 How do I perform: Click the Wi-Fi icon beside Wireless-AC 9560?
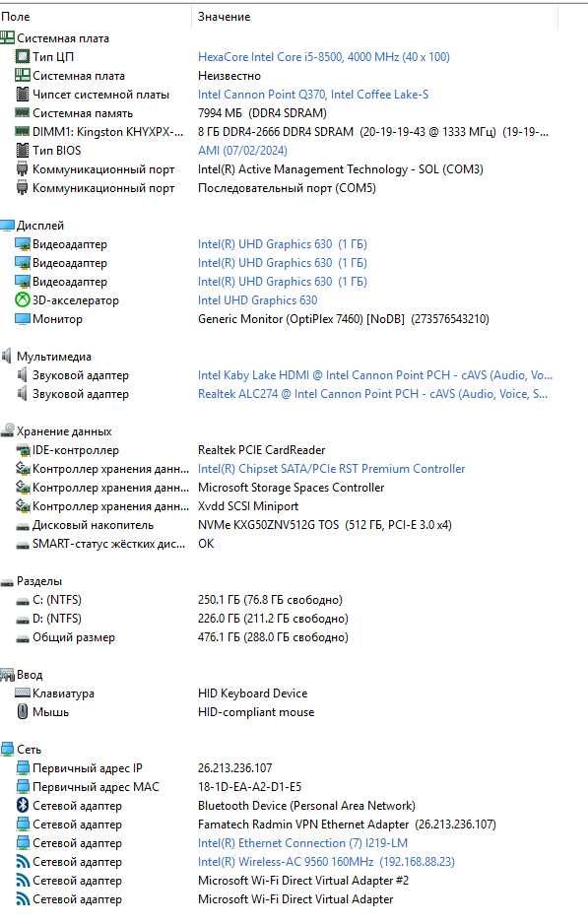tap(23, 862)
